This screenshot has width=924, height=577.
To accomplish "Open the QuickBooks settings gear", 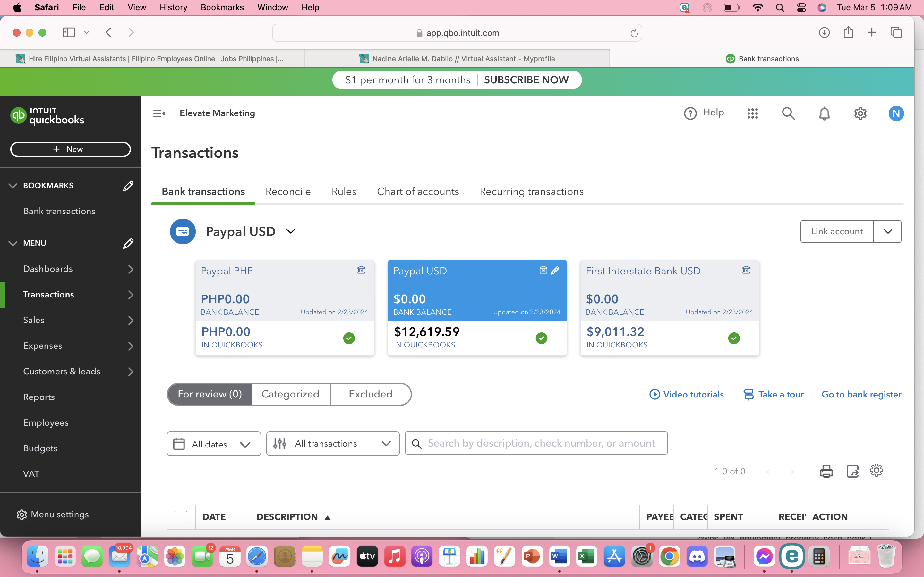I will [x=860, y=113].
